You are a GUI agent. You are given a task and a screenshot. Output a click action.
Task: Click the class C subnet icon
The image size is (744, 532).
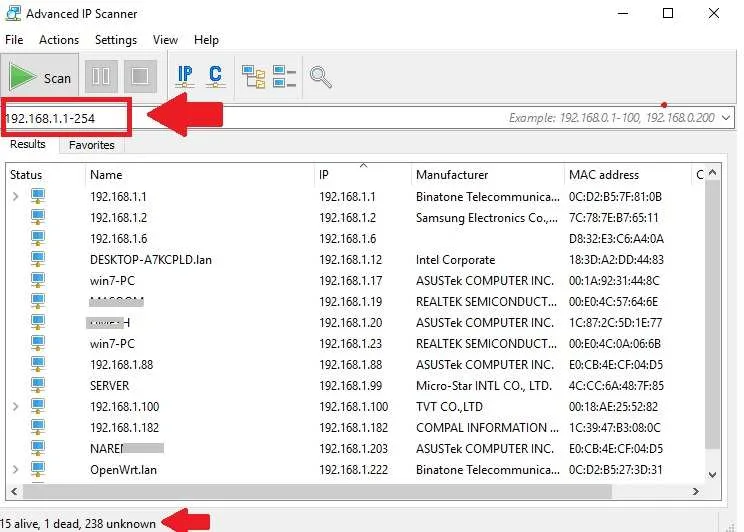click(x=215, y=76)
